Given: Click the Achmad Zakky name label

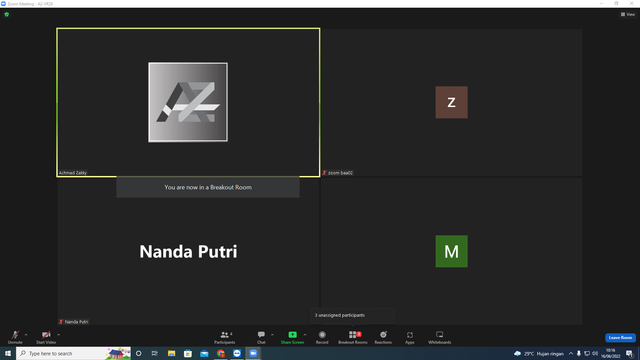Looking at the screenshot, I should (73, 173).
